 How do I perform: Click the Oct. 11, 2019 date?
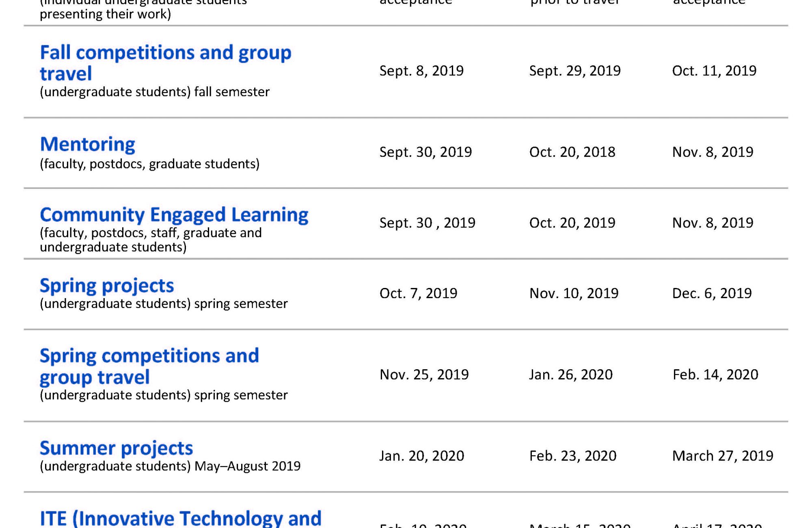click(714, 71)
